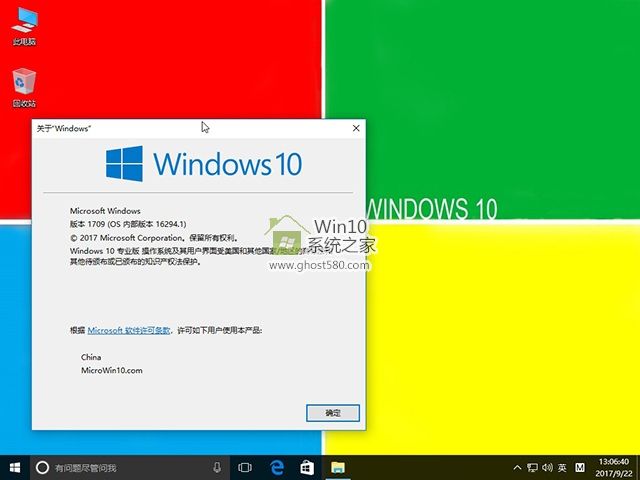Click the volume speaker tray icon
Image resolution: width=640 pixels, height=480 pixels.
coord(547,467)
